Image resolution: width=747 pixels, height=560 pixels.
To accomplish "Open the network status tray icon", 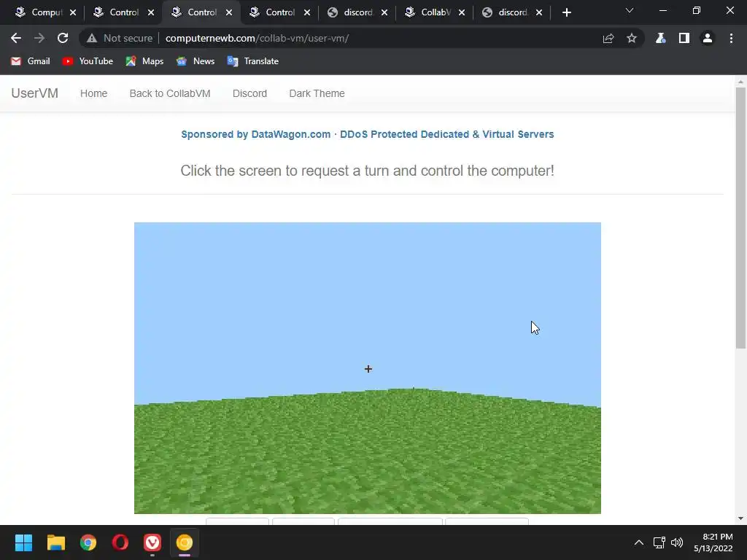I will (x=659, y=542).
